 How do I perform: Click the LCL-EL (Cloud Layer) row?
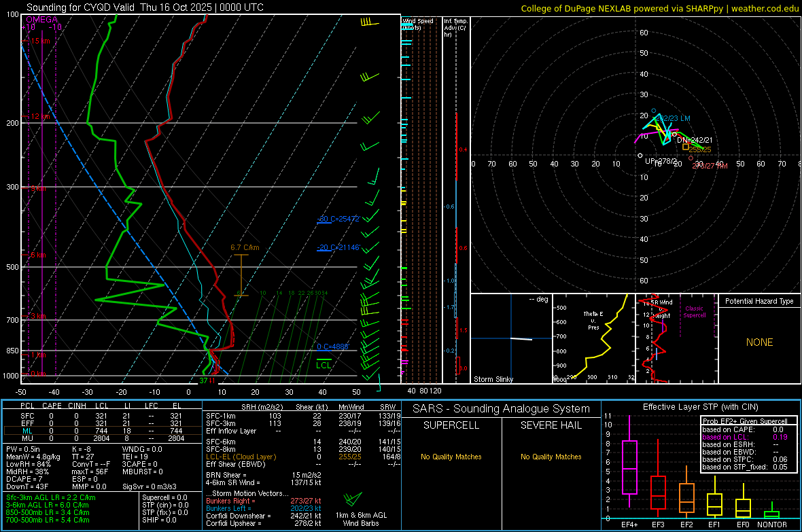point(303,457)
